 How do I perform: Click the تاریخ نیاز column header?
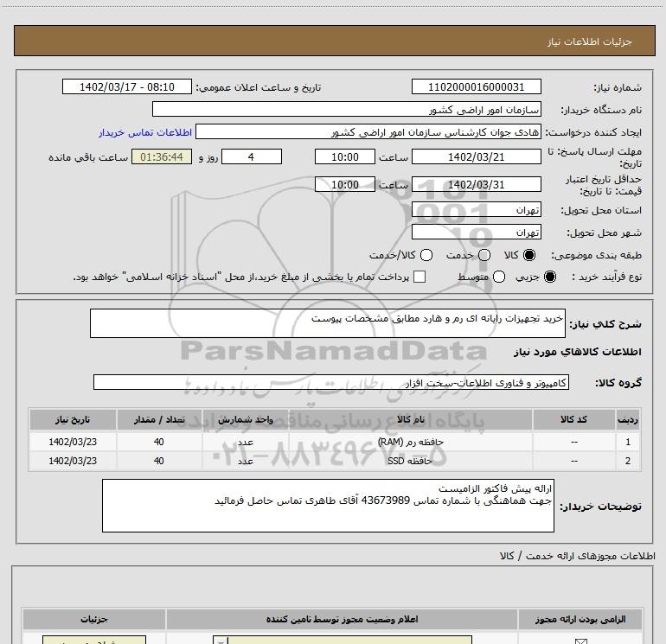[x=73, y=419]
